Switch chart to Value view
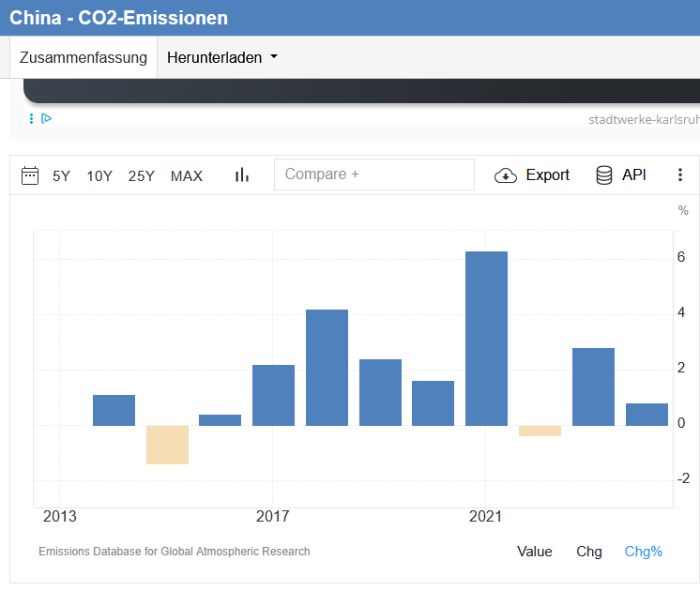Image resolution: width=700 pixels, height=591 pixels. 535,552
